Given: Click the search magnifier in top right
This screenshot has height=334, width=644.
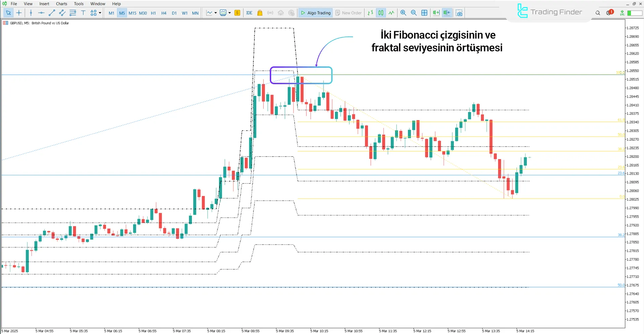Looking at the screenshot, I should (598, 13).
